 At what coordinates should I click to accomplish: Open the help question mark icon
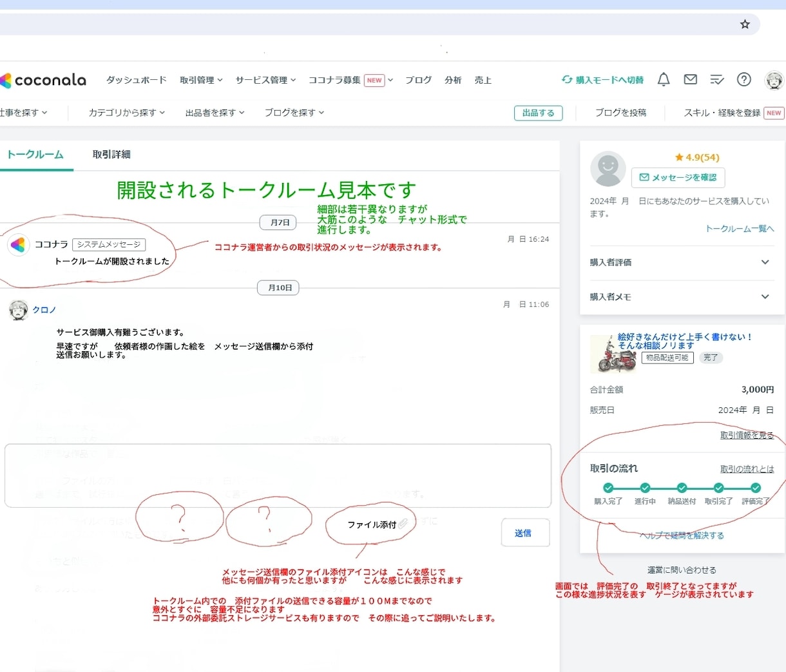click(x=744, y=79)
